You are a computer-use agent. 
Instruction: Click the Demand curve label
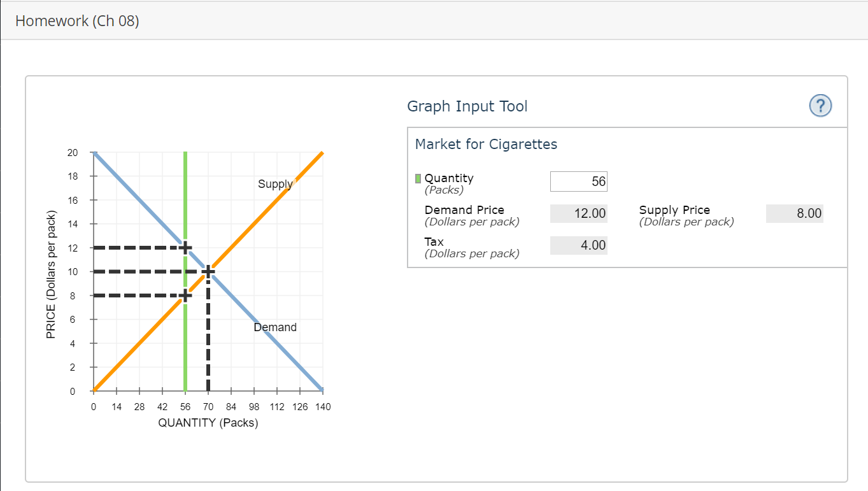click(275, 327)
